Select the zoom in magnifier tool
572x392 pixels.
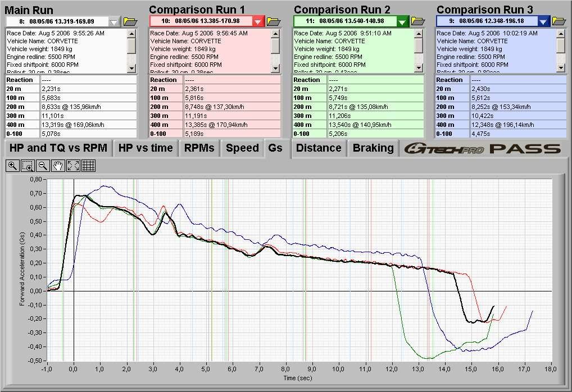point(12,165)
